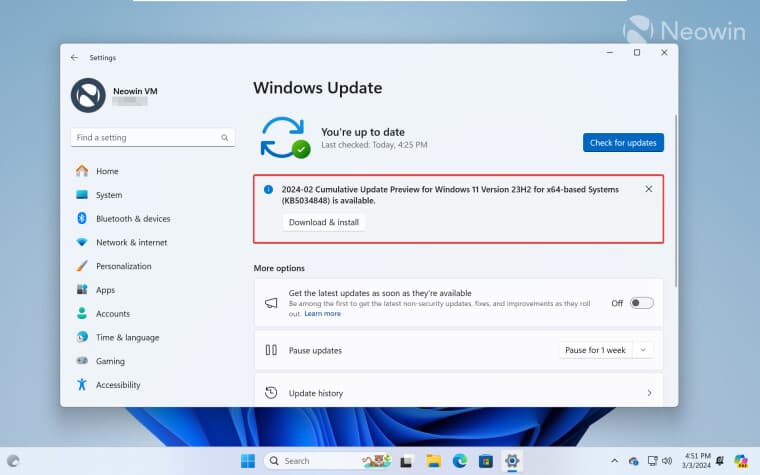
Task: Launch File Explorer from the taskbar
Action: click(433, 461)
